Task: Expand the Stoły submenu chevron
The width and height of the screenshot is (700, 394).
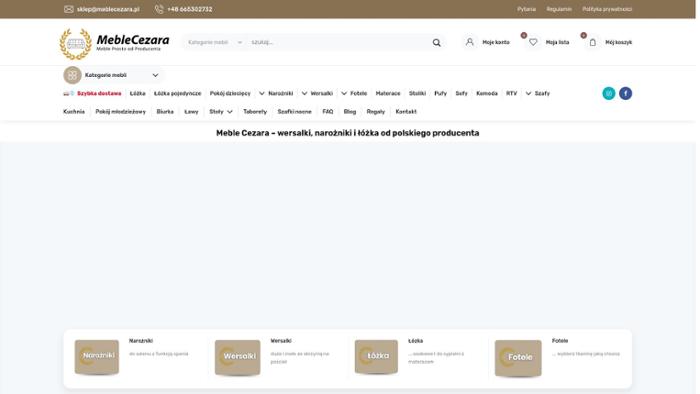Action: [230, 112]
